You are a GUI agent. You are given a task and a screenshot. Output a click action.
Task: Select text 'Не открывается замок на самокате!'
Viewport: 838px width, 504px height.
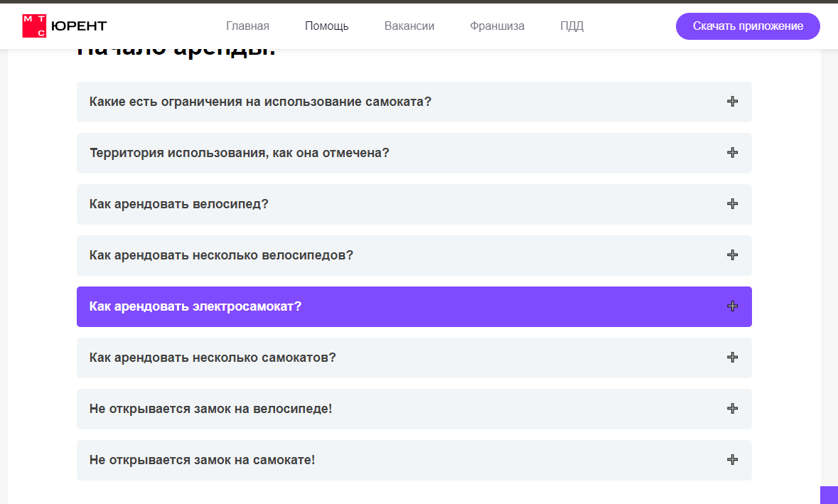[202, 460]
